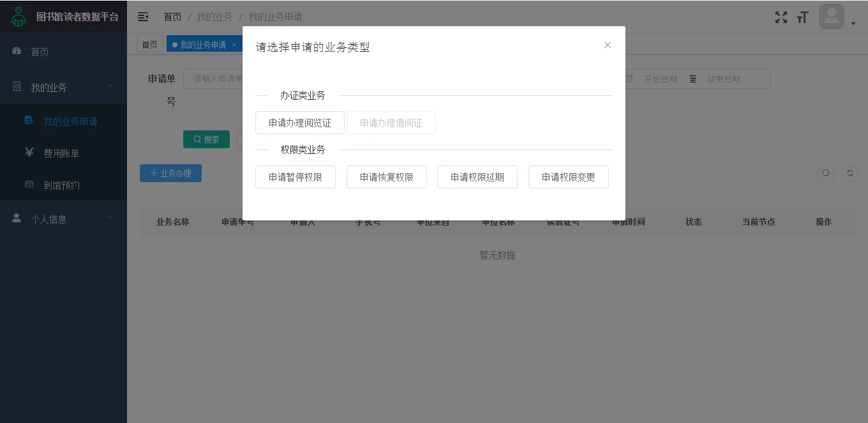This screenshot has height=423, width=868.
Task: Click the 个人信息 person icon
Action: click(17, 219)
